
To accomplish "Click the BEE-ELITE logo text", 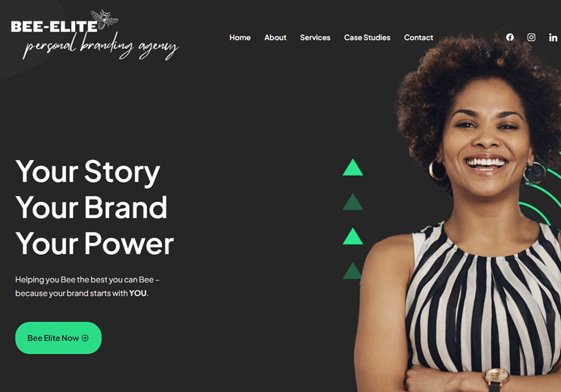I will (x=54, y=26).
